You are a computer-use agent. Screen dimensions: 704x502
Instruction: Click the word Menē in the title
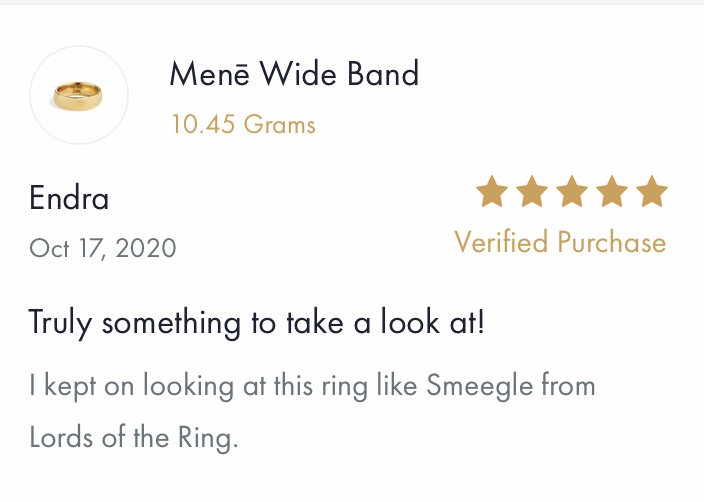tap(209, 74)
